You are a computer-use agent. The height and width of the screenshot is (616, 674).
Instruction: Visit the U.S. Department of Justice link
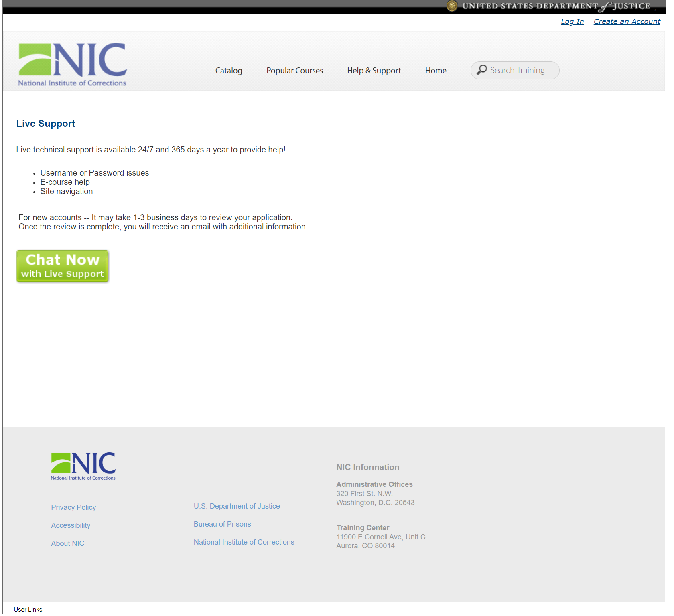237,506
